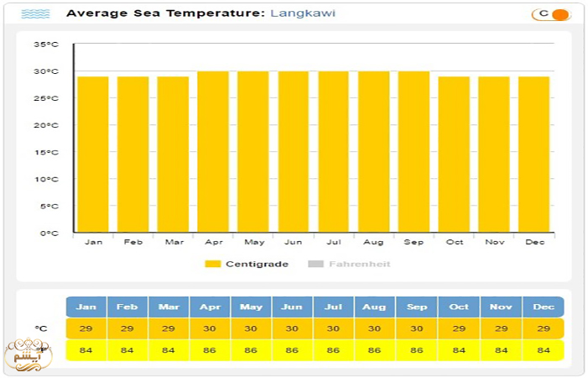Click the sea waves icon
588x378 pixels.
[x=35, y=14]
